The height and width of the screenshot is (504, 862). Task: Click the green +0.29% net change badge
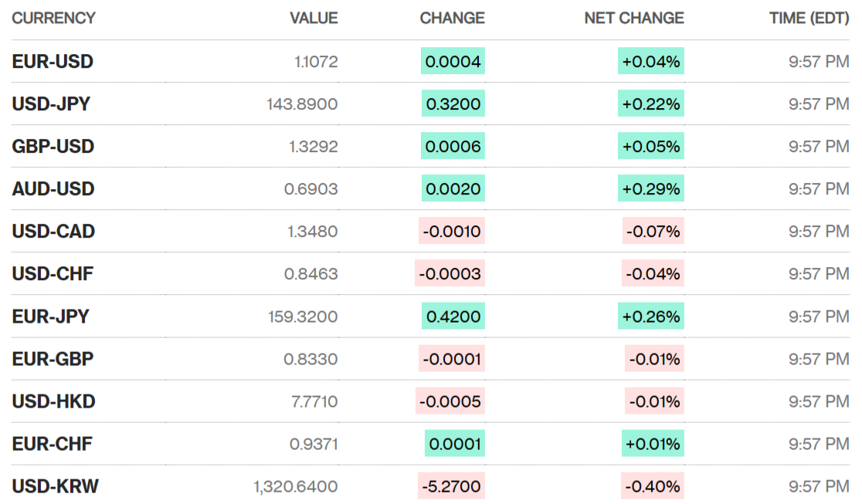651,189
